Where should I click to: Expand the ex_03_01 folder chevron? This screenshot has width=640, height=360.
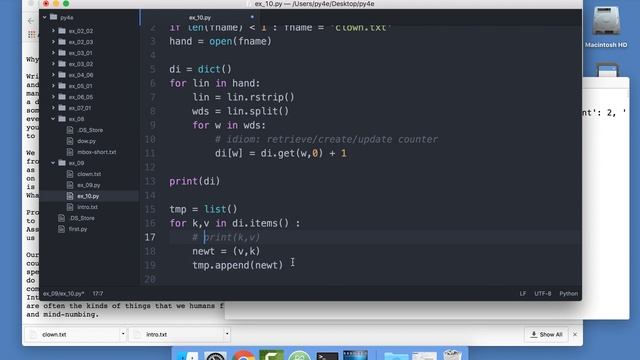click(x=53, y=53)
